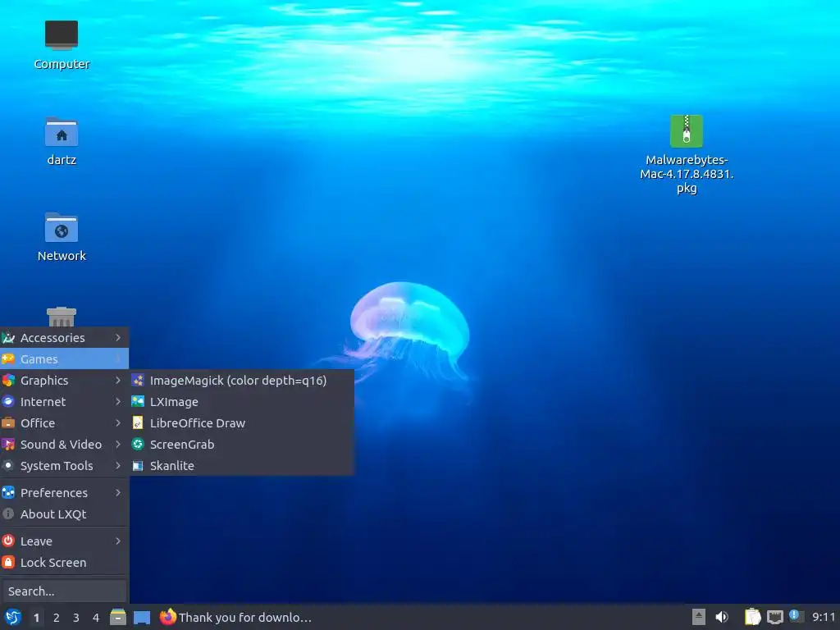
Task: Expand the Accessories category
Action: click(x=64, y=337)
